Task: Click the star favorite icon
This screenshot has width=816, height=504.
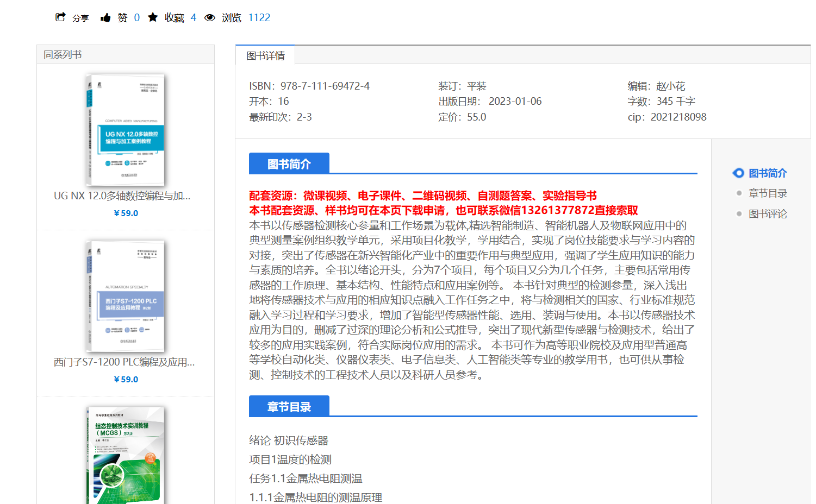Action: click(153, 17)
